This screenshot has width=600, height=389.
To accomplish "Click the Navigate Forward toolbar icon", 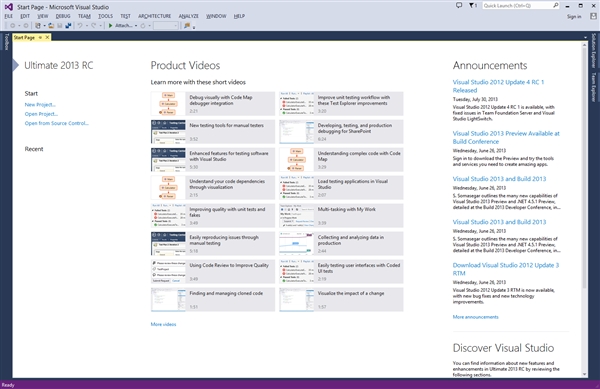I will coord(26,26).
